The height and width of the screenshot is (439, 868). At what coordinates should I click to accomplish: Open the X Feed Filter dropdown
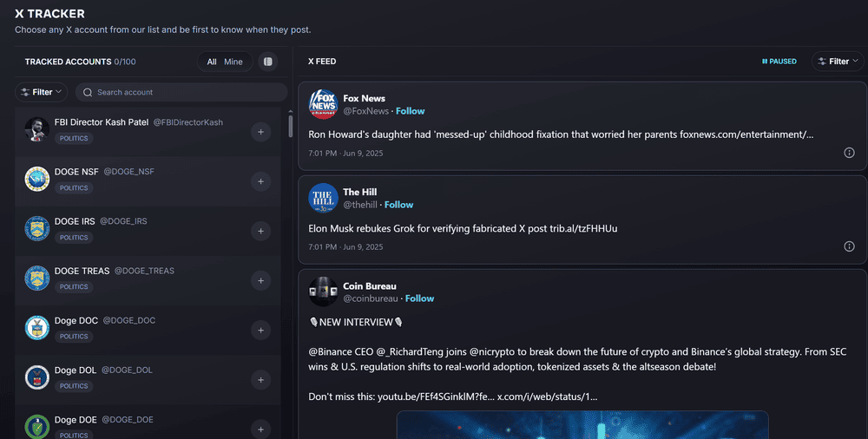838,62
